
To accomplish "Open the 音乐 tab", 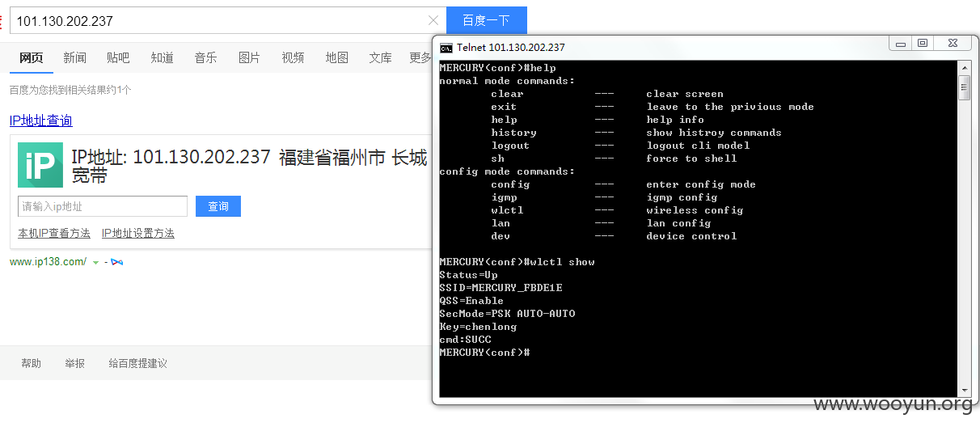I will [205, 57].
